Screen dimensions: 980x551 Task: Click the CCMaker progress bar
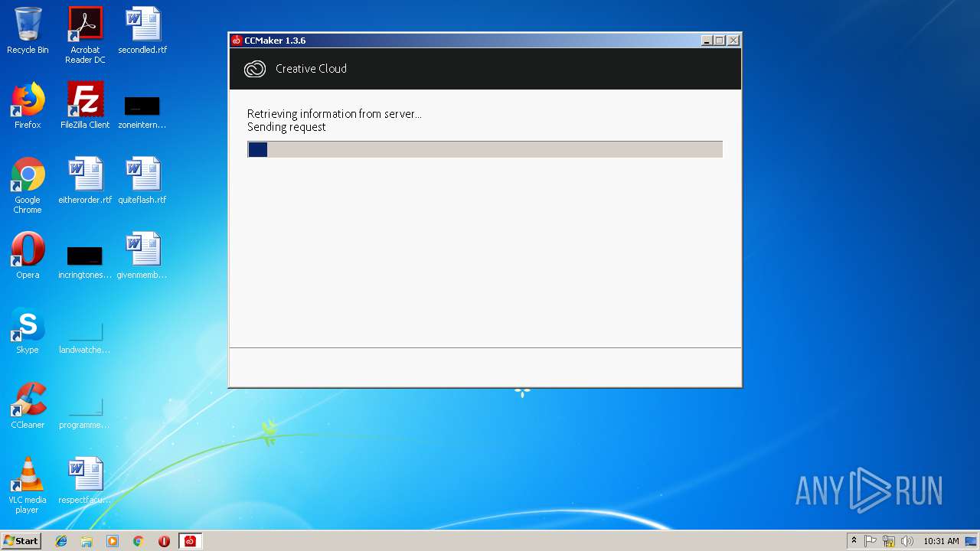pos(485,149)
